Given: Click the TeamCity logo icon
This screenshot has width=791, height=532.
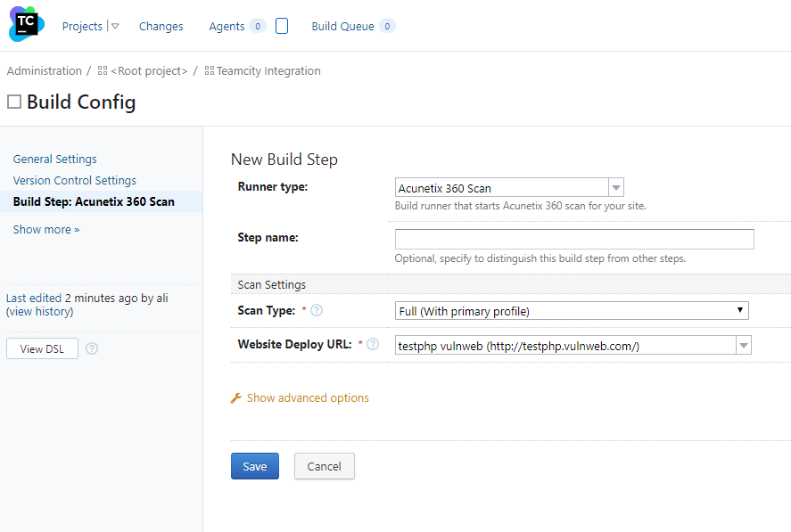Looking at the screenshot, I should click(27, 24).
